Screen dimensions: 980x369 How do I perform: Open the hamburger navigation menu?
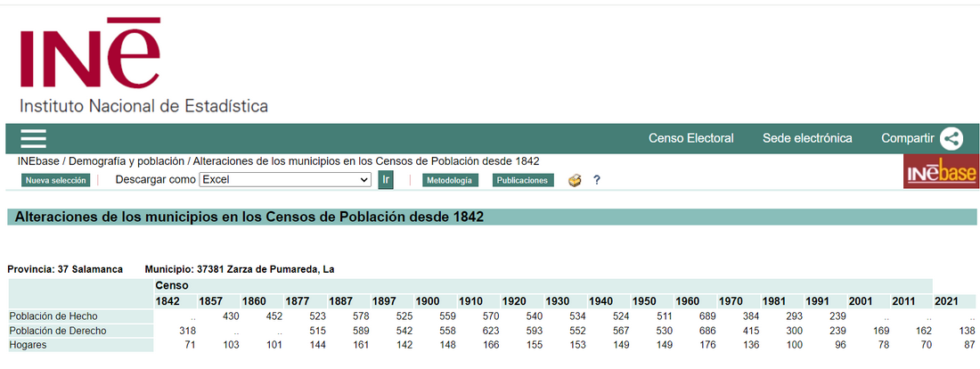click(33, 138)
